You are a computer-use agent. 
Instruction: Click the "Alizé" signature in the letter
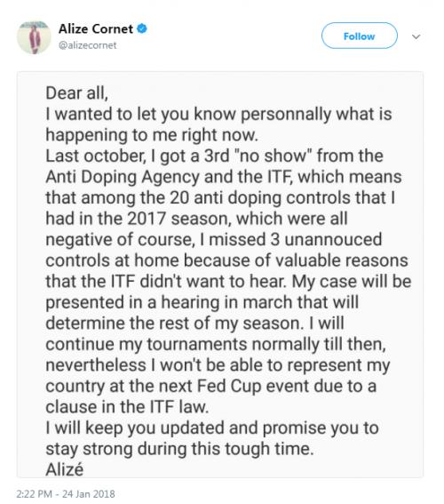(x=64, y=469)
